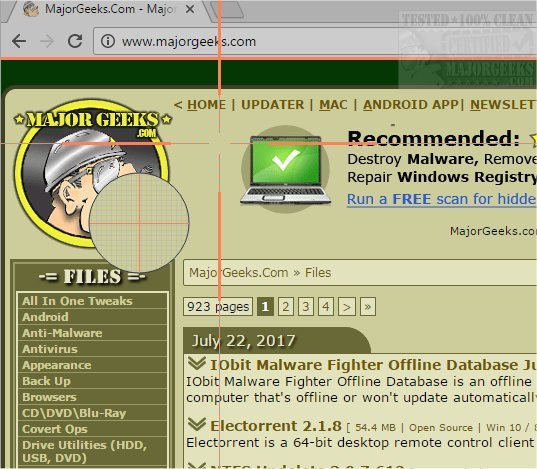Close the MajorGeeks.Com browser tab
The height and width of the screenshot is (469, 537).
pos(190,9)
